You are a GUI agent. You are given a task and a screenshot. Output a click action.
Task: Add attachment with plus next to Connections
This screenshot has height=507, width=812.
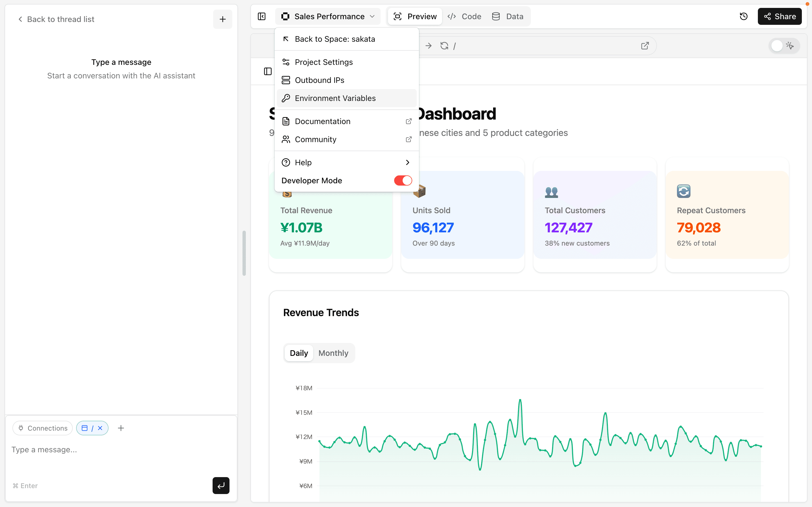click(x=121, y=428)
